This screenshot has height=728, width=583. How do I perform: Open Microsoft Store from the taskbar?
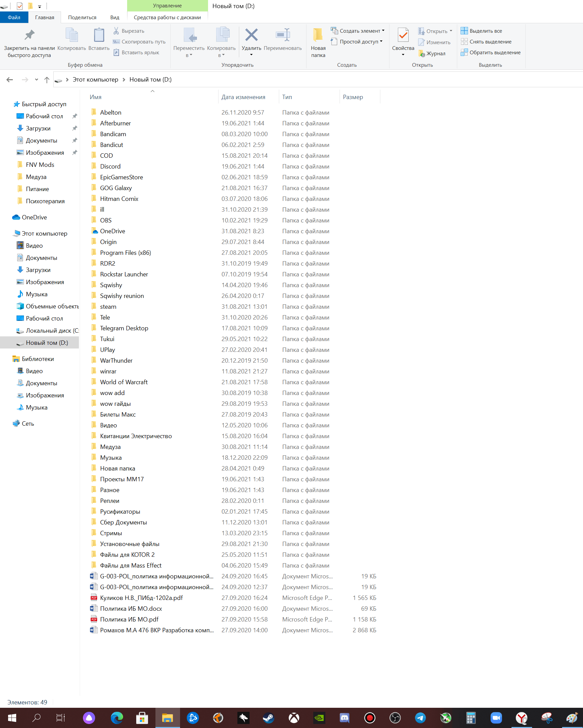click(x=142, y=718)
